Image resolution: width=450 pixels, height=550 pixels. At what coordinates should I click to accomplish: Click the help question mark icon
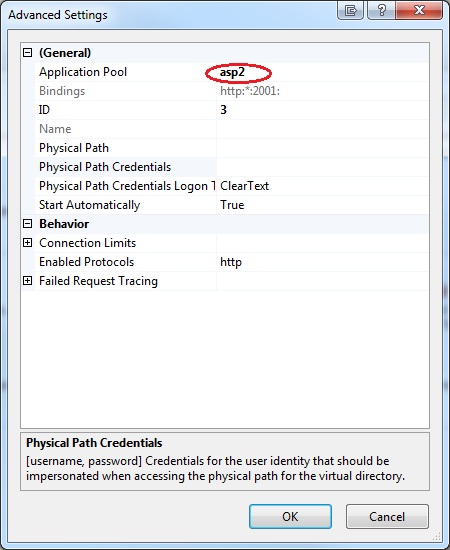(x=381, y=10)
